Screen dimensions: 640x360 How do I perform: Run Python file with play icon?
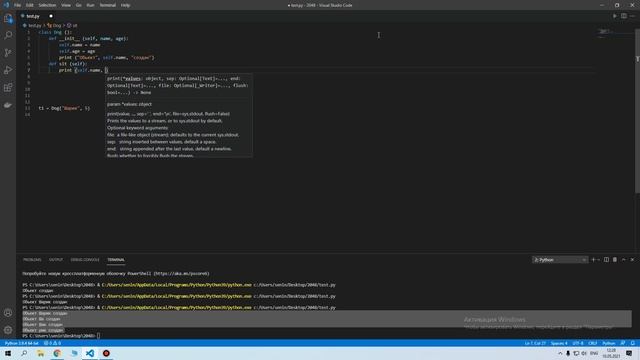[615, 16]
